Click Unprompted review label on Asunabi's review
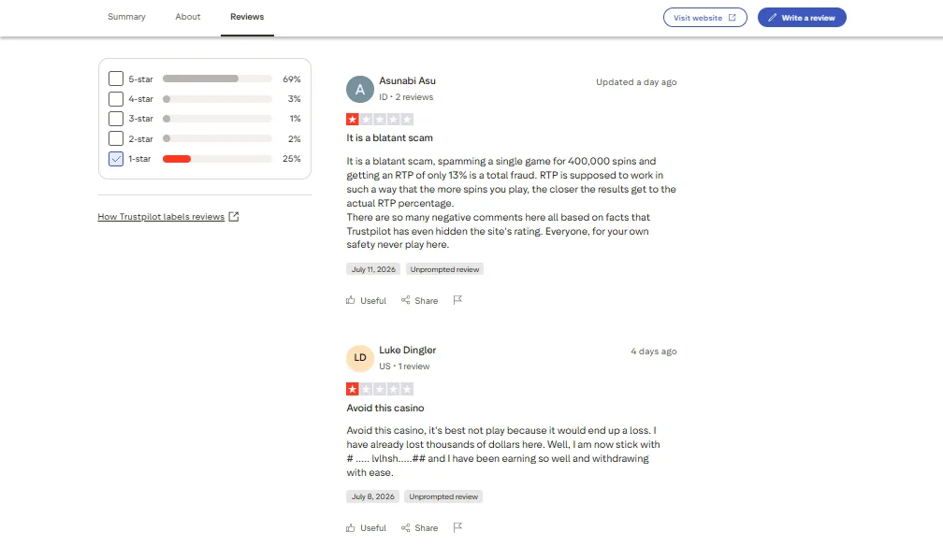The image size is (943, 560). (444, 269)
